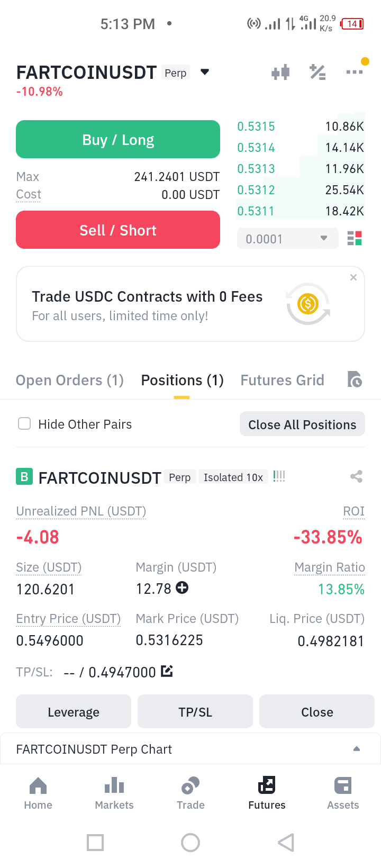381x868 pixels.
Task: Open the candlestick chart icon
Action: click(x=280, y=72)
